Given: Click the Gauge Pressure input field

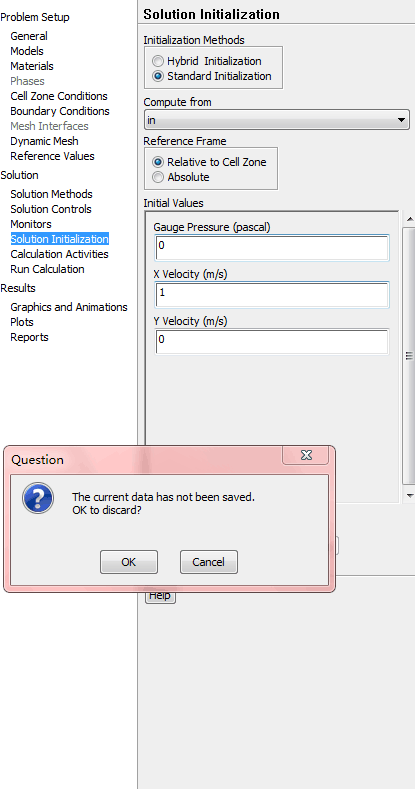Looking at the screenshot, I should click(272, 248).
